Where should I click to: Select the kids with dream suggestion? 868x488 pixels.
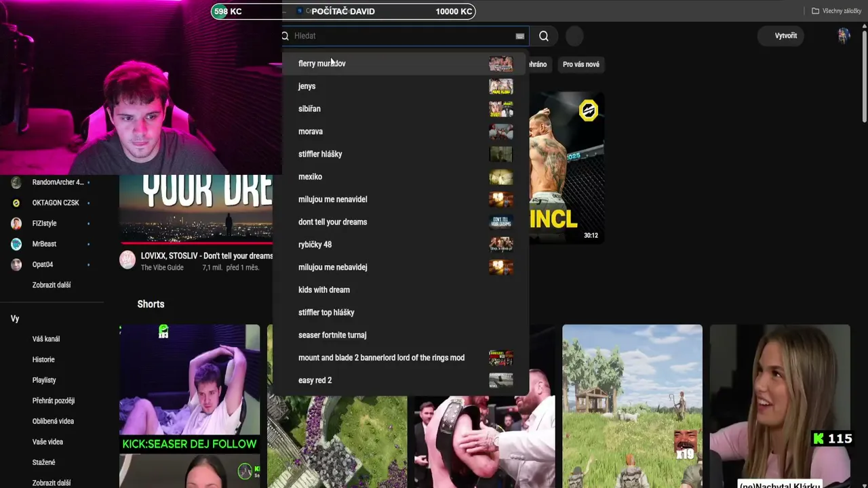(401, 290)
